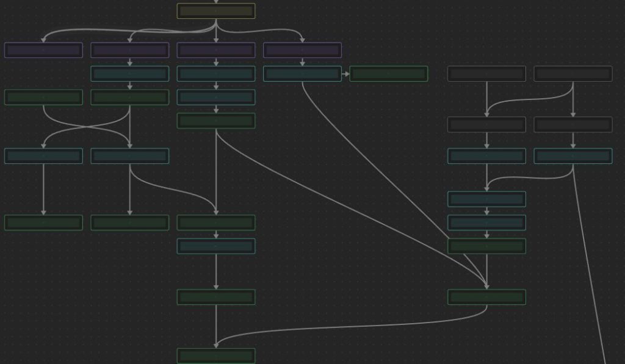
Task: Click the green node fed by horizontal arrow
Action: [x=389, y=74]
